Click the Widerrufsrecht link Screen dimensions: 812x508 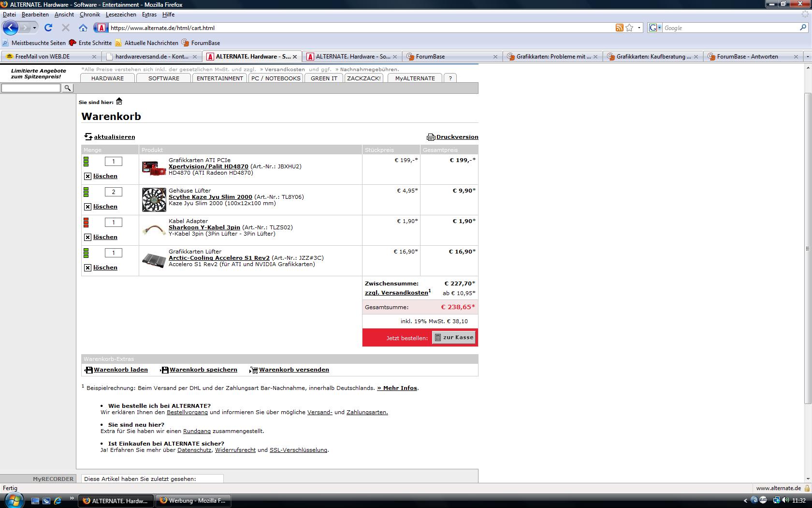pos(235,450)
